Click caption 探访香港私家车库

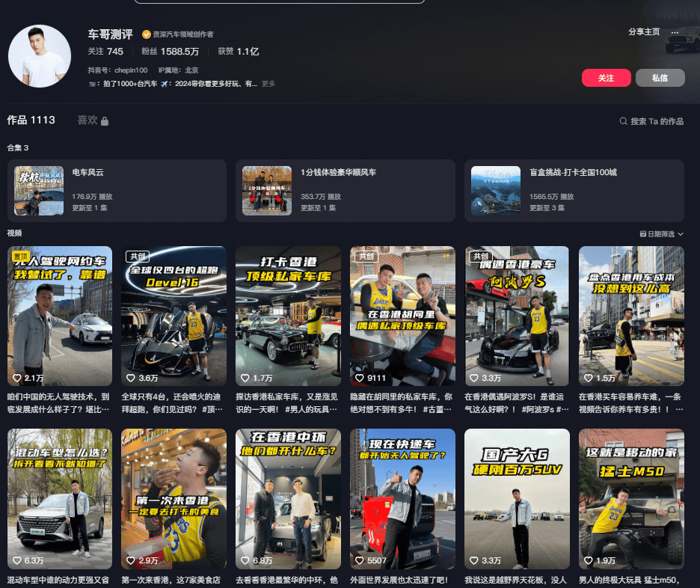point(286,402)
